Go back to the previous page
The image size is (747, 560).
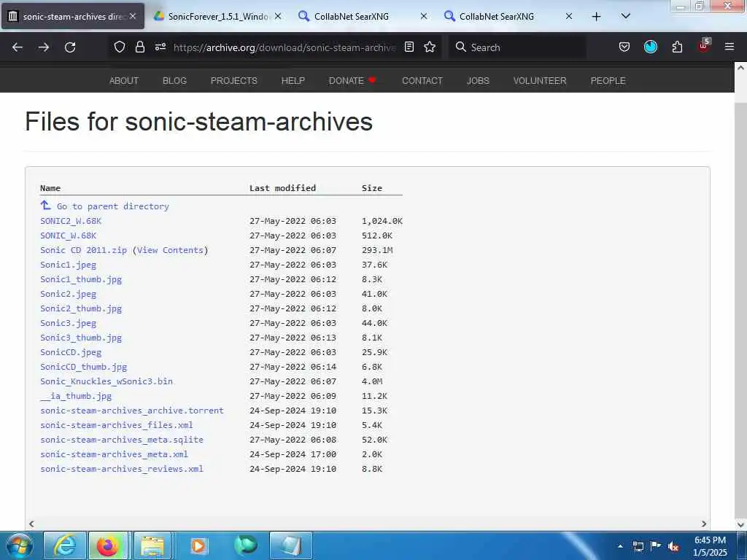coord(18,47)
